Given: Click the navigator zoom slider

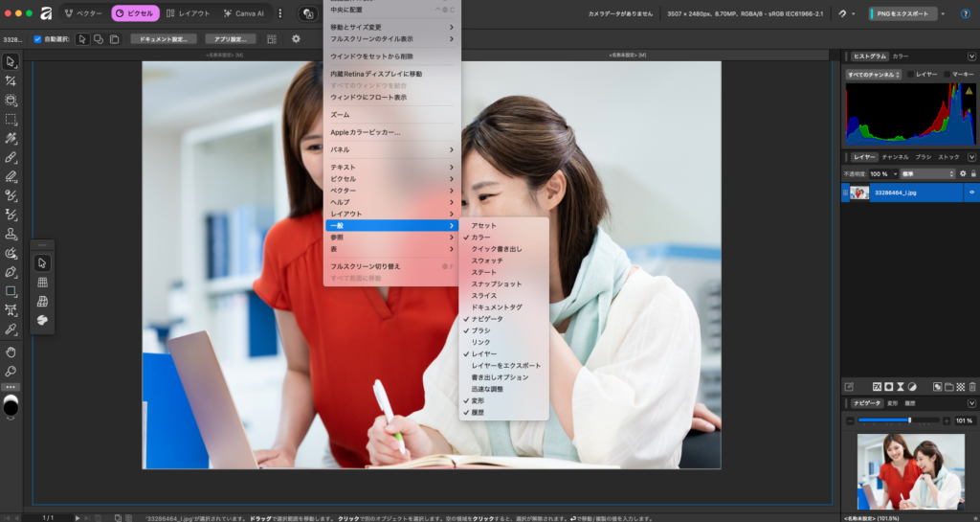Looking at the screenshot, I should [x=899, y=420].
